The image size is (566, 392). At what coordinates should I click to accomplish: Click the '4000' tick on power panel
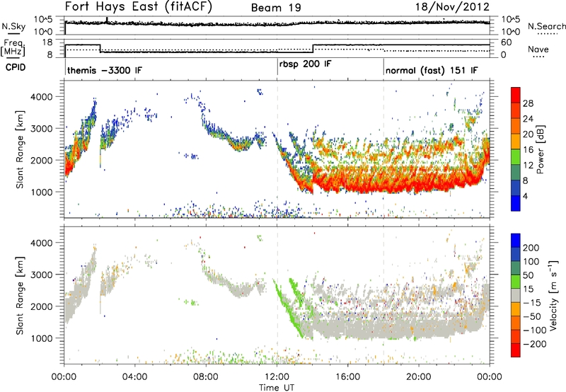pyautogui.click(x=41, y=97)
